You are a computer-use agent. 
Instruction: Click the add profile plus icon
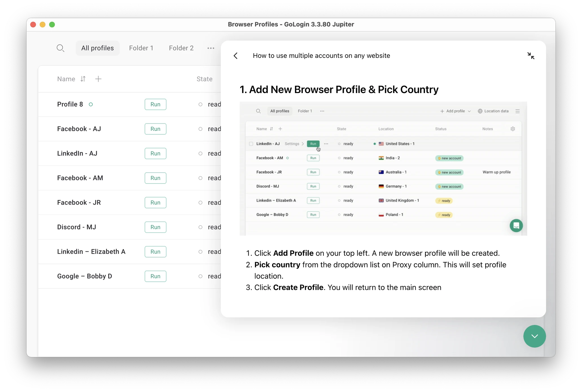tap(99, 79)
